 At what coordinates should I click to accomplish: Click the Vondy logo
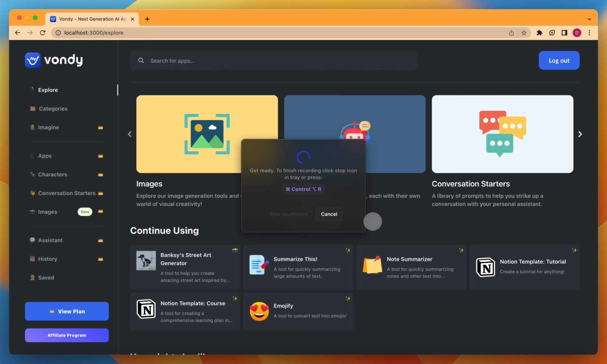point(54,60)
